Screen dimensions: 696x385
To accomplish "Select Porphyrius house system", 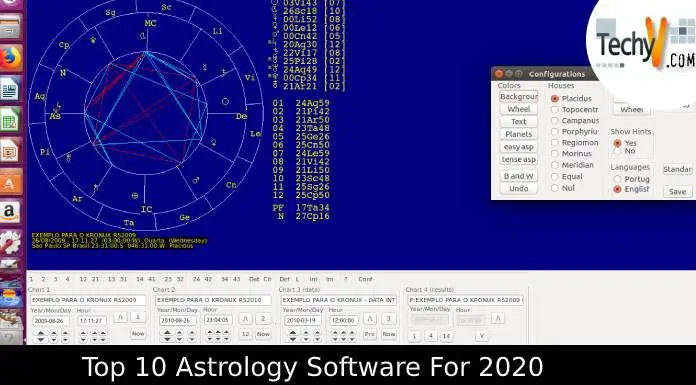I will pos(554,131).
